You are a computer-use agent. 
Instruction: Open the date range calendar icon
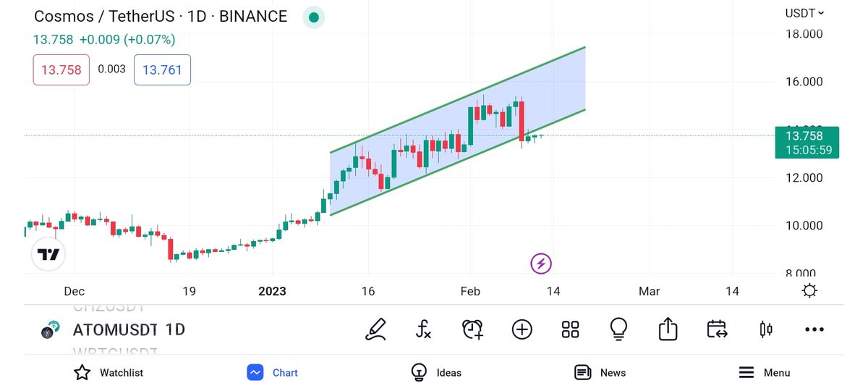tap(717, 329)
